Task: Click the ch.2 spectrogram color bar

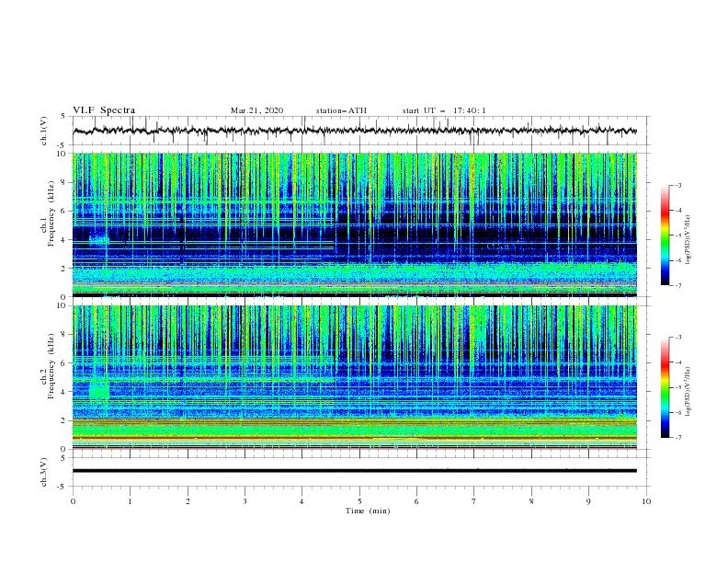Action: [665, 387]
